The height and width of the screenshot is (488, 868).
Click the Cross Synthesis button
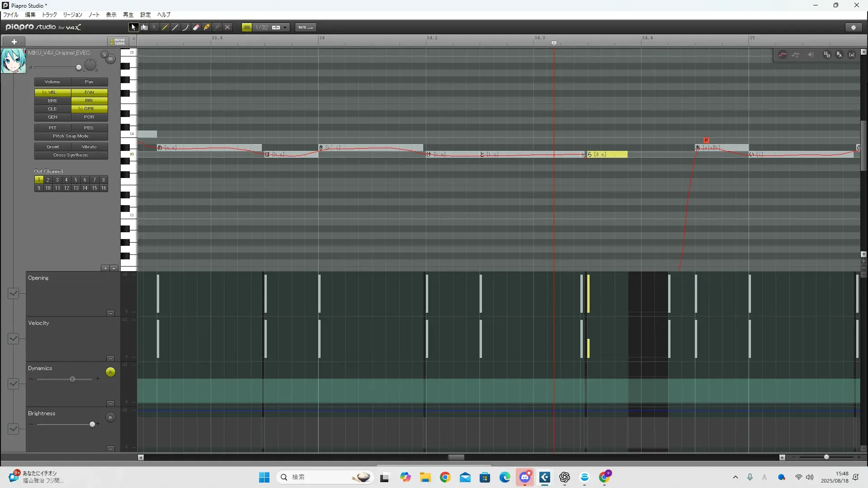click(71, 155)
